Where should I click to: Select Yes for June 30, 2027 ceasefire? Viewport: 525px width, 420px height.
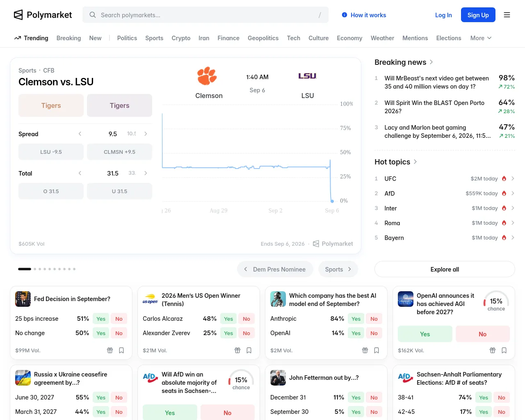click(x=101, y=397)
